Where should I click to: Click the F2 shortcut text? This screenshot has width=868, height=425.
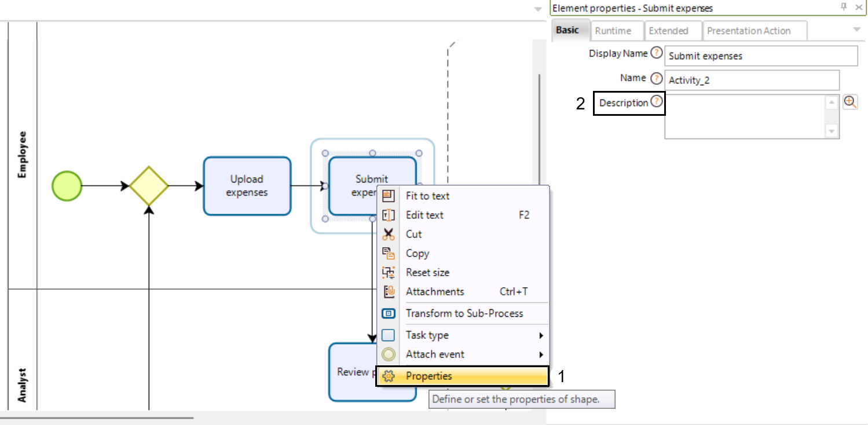pos(523,215)
